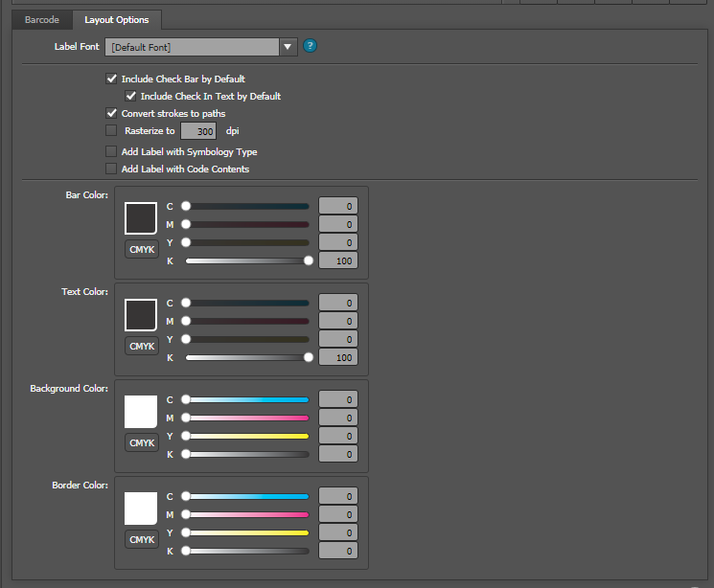714x588 pixels.
Task: Click the Background Color cyan slider track
Action: [247, 400]
